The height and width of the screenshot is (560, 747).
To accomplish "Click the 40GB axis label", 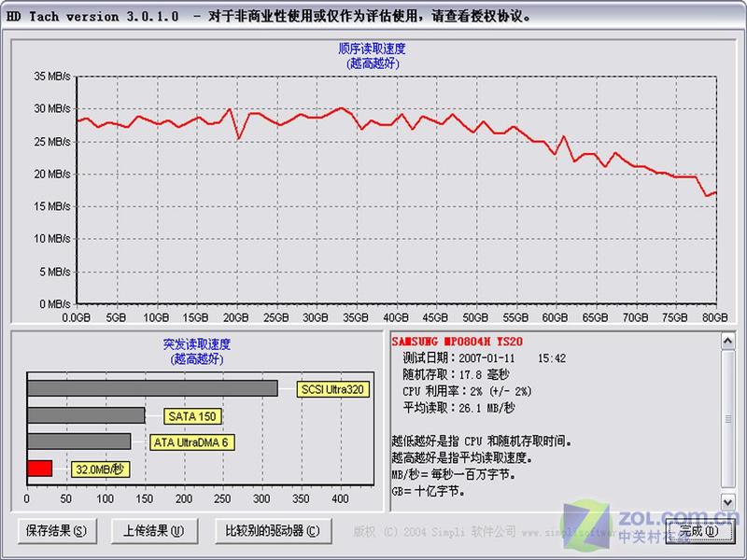I will [395, 317].
